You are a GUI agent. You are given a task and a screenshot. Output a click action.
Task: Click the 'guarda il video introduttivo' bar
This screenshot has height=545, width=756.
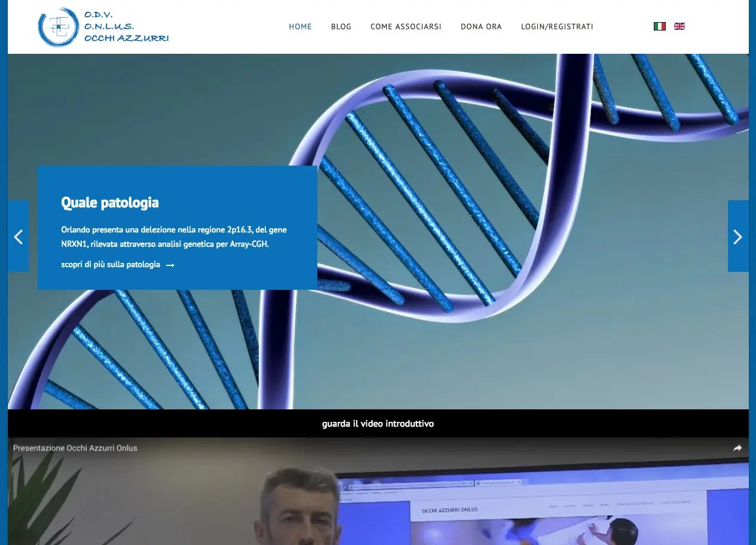(x=378, y=424)
